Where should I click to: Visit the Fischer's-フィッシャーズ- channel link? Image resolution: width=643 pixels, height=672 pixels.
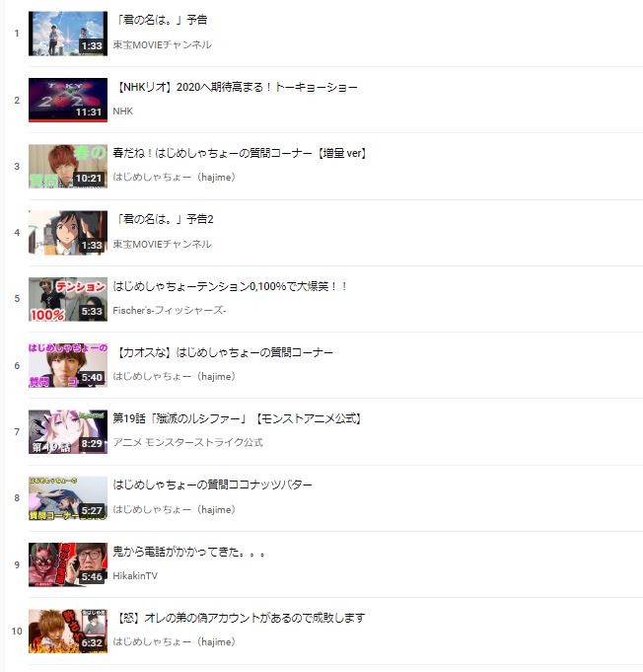tap(170, 310)
